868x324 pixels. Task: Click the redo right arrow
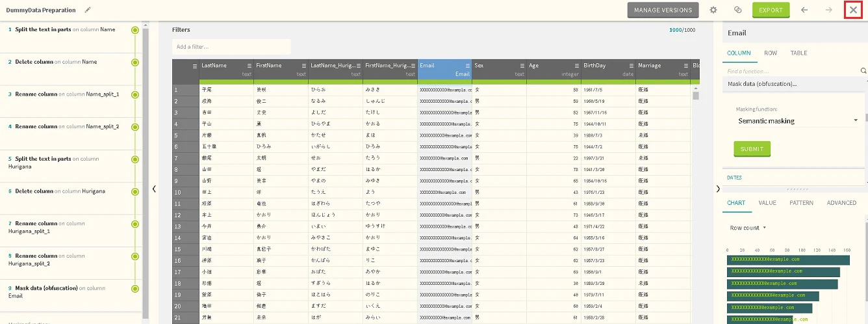click(x=828, y=10)
